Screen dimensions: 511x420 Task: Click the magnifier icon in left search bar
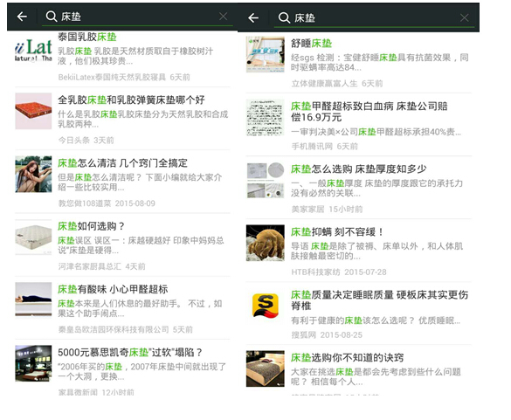point(52,16)
